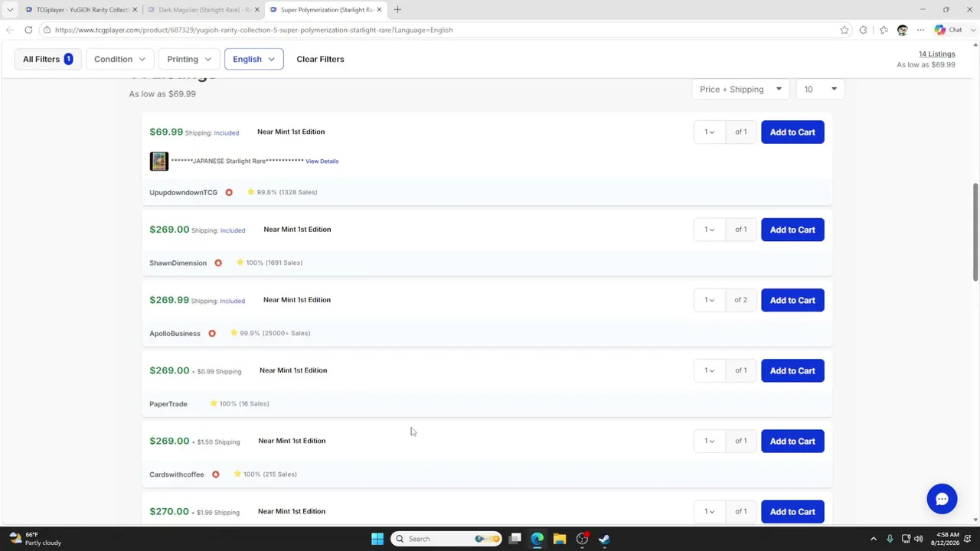980x551 pixels.
Task: Open quantity dropdown for the $270.00 listing
Action: tap(709, 511)
